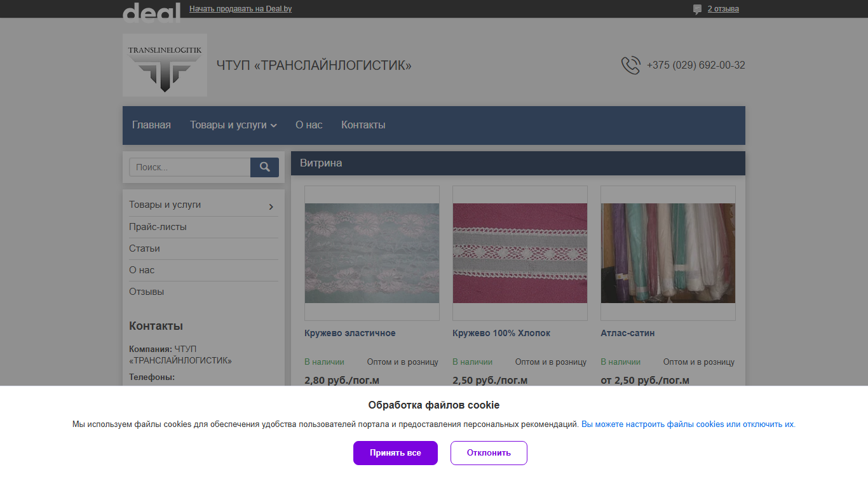
Task: Click the Принять все cookie button
Action: coord(395,453)
